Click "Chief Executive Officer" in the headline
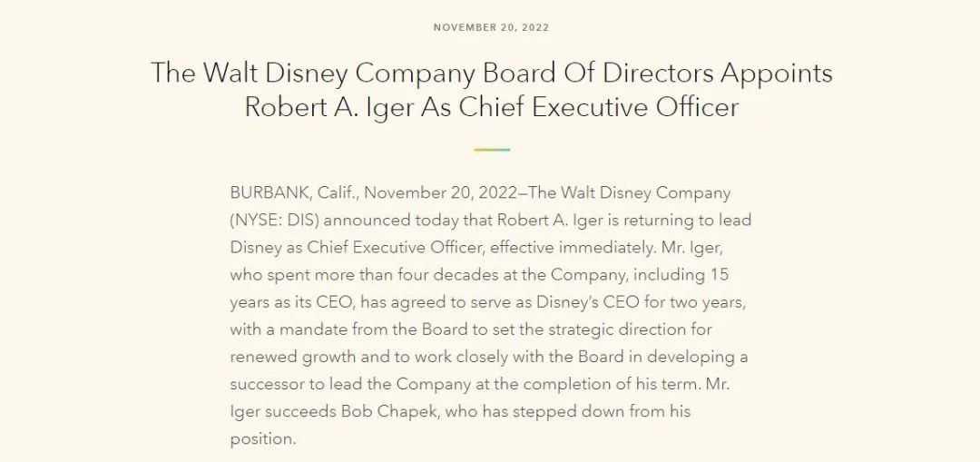The height and width of the screenshot is (462, 980). point(599,107)
